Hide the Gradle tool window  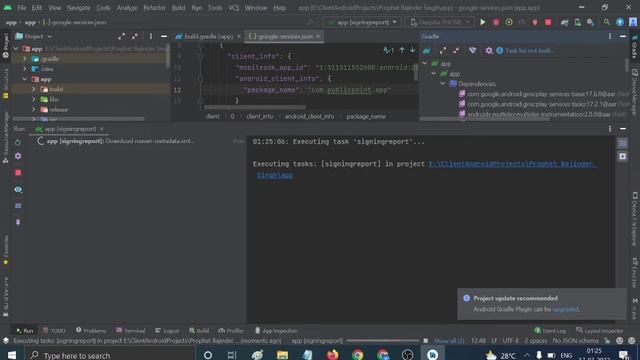(623, 36)
